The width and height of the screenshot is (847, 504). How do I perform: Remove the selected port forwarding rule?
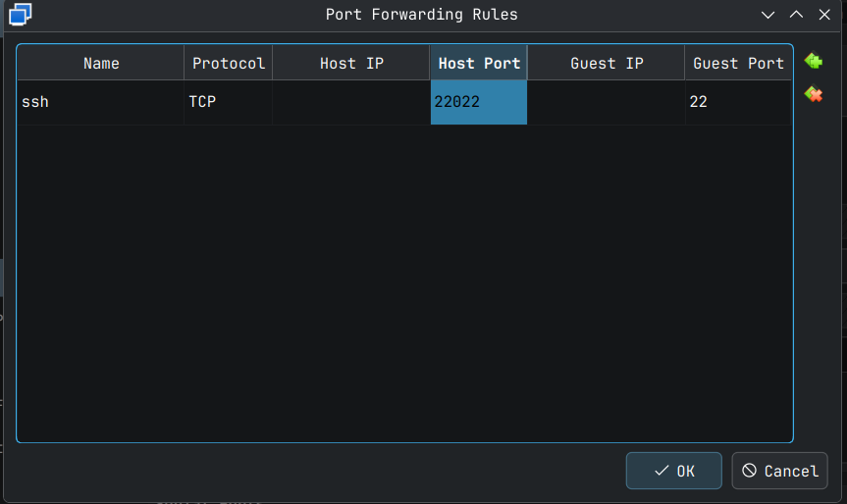click(x=813, y=94)
